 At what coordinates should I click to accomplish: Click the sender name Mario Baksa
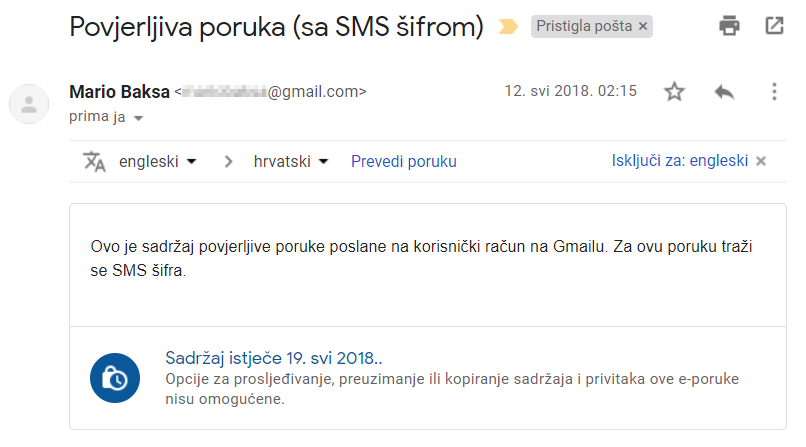point(119,92)
